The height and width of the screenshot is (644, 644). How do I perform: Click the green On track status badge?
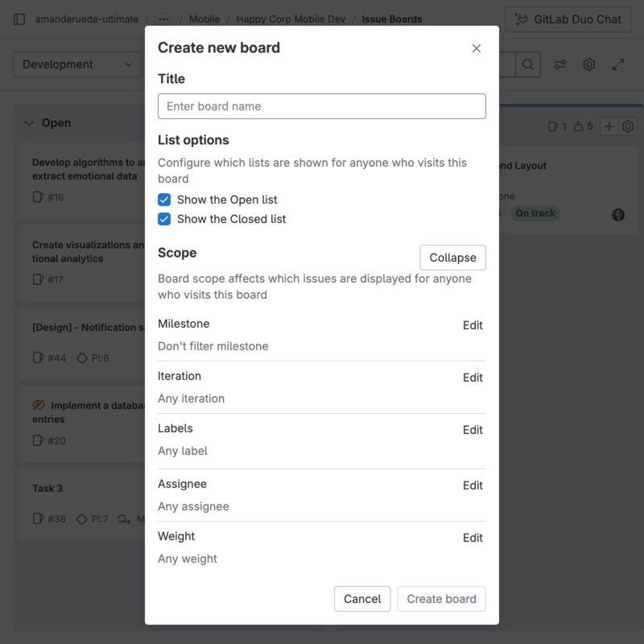535,213
